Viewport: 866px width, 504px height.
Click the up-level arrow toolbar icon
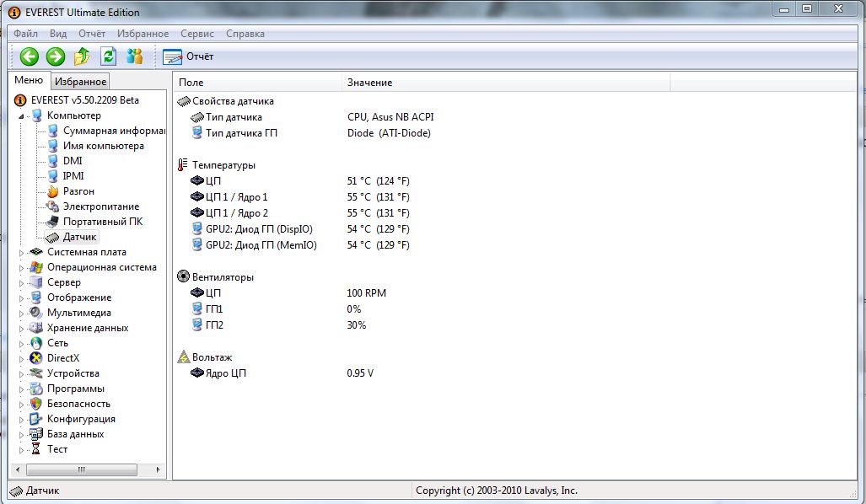[x=82, y=56]
